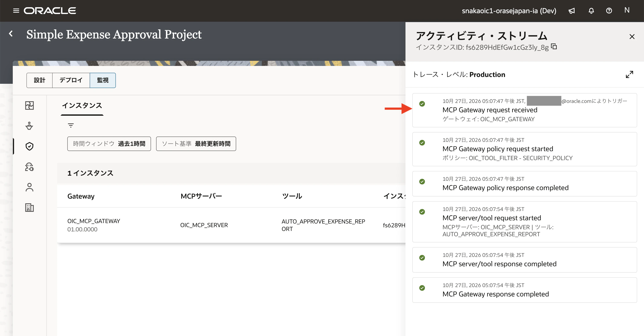
Task: Open the help question mark icon
Action: click(609, 11)
